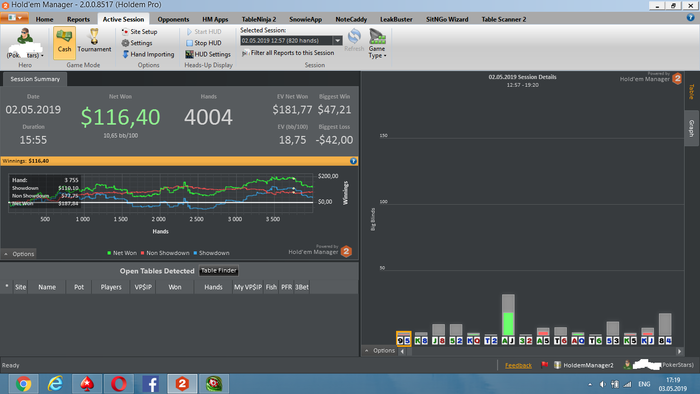
Task: Open the Feedback link
Action: point(518,365)
